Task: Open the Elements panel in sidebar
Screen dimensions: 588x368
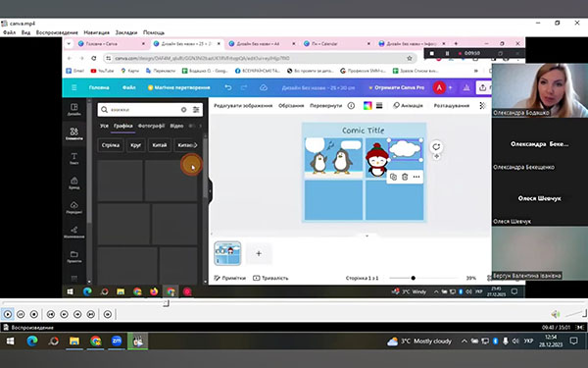Action: (x=73, y=133)
